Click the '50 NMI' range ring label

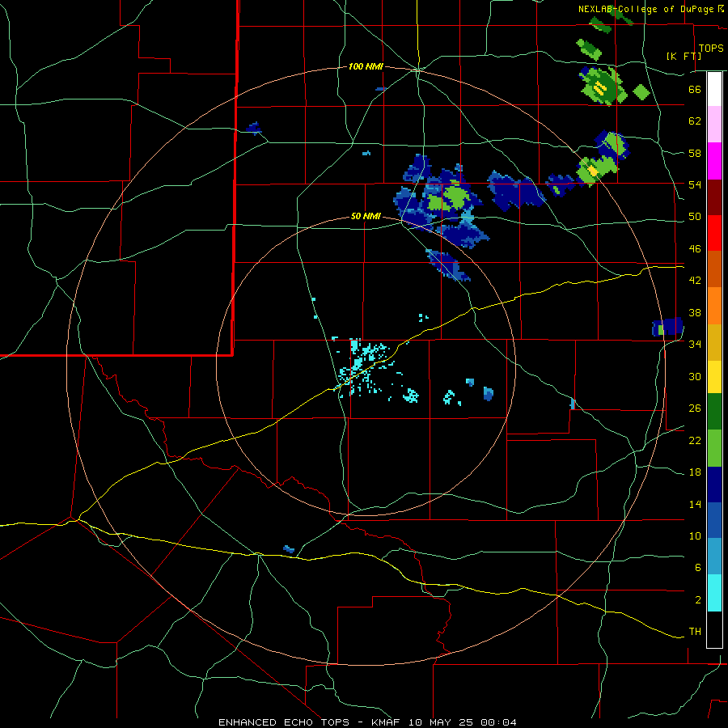click(x=366, y=216)
